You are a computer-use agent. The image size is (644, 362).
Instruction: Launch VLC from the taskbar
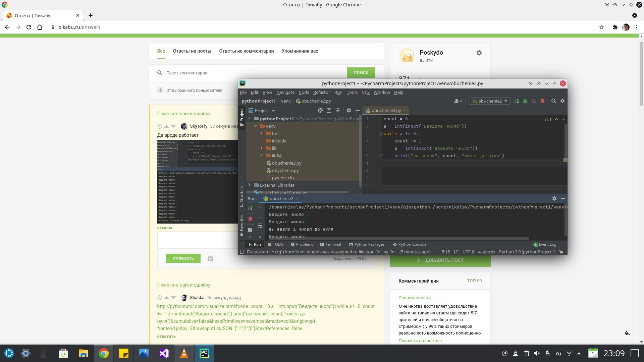pyautogui.click(x=184, y=353)
